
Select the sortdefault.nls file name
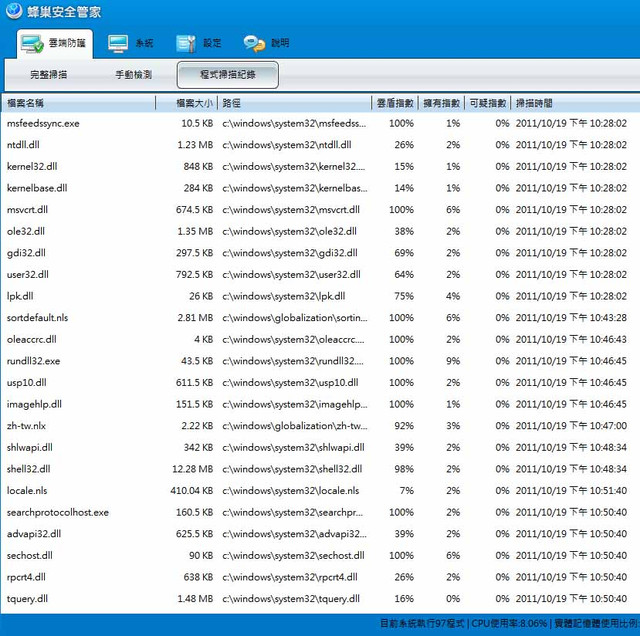(38, 318)
